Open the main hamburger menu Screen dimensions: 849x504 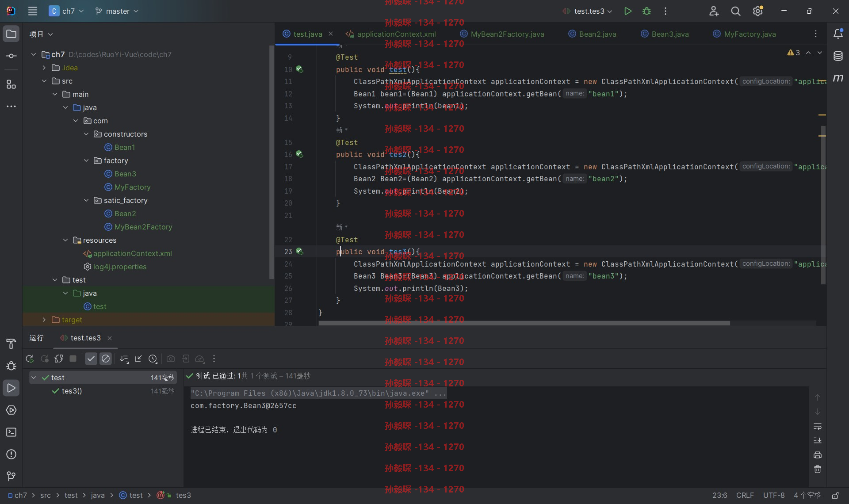point(32,11)
